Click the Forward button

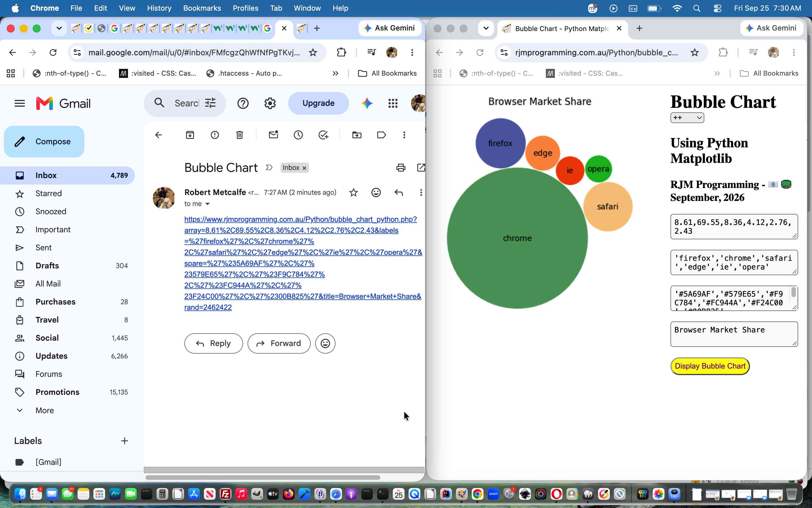pyautogui.click(x=279, y=343)
